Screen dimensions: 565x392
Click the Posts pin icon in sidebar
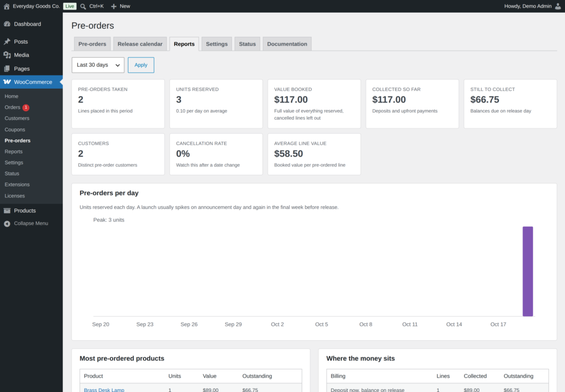tap(7, 41)
